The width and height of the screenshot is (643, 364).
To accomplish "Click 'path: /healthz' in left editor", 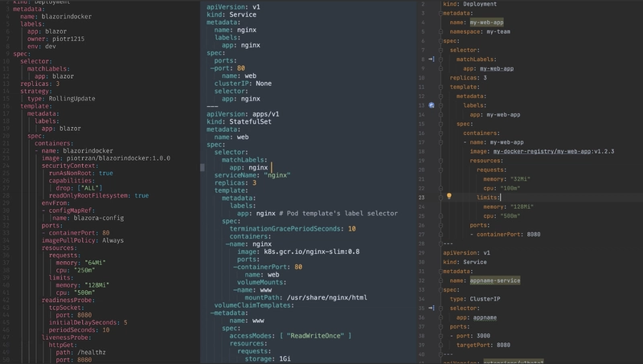I will (x=81, y=353).
